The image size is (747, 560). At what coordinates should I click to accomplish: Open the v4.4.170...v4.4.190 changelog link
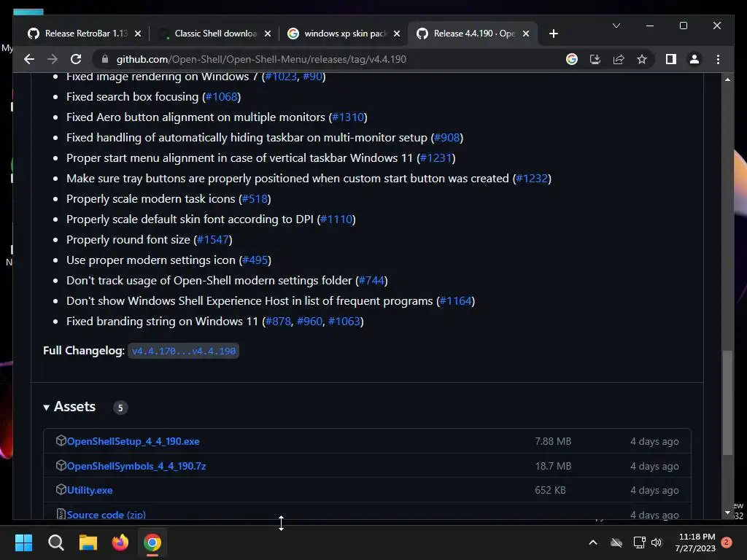[x=183, y=351]
